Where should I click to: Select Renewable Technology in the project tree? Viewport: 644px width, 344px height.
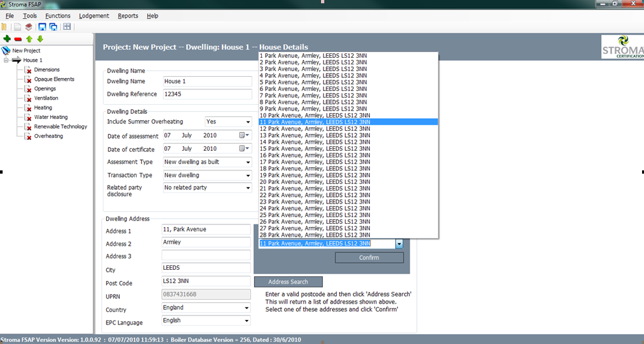coord(61,126)
